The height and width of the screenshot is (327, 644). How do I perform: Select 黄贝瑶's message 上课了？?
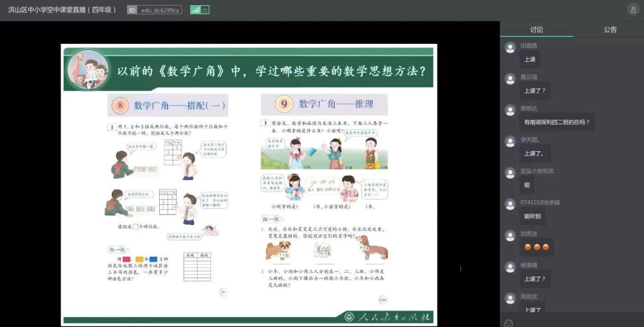click(x=535, y=91)
